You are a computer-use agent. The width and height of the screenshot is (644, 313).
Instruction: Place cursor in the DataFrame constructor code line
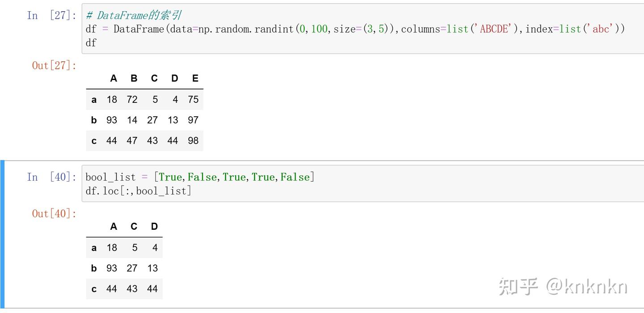click(355, 29)
